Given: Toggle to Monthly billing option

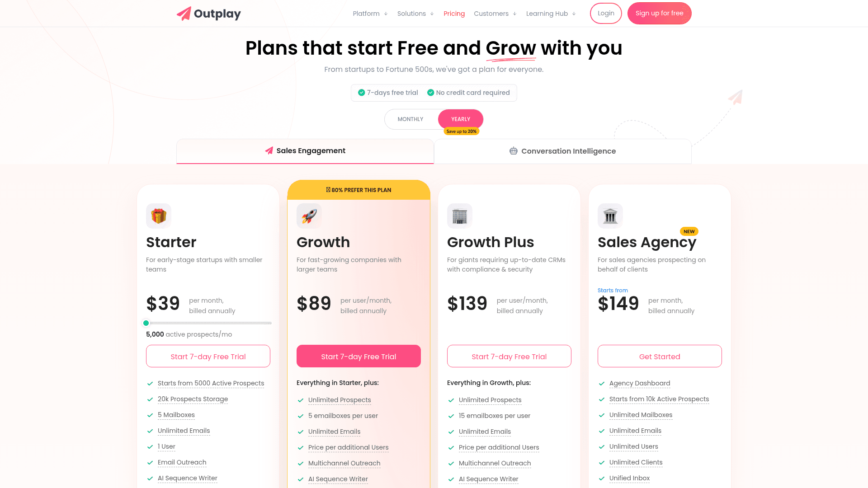Looking at the screenshot, I should (x=410, y=119).
